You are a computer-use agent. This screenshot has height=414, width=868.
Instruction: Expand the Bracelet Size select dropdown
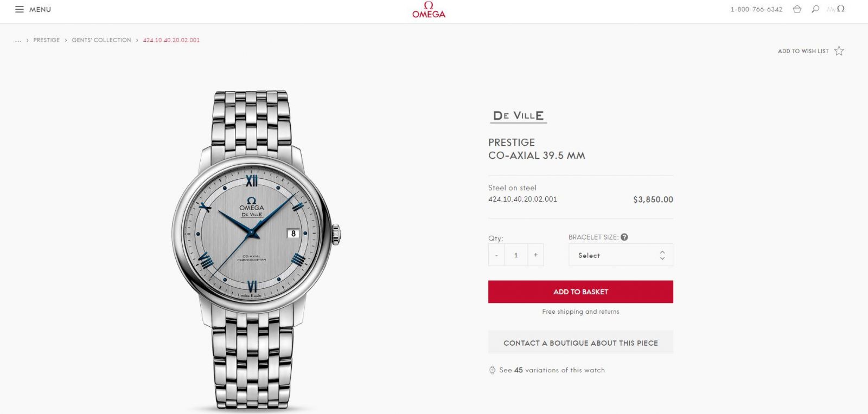pos(621,255)
